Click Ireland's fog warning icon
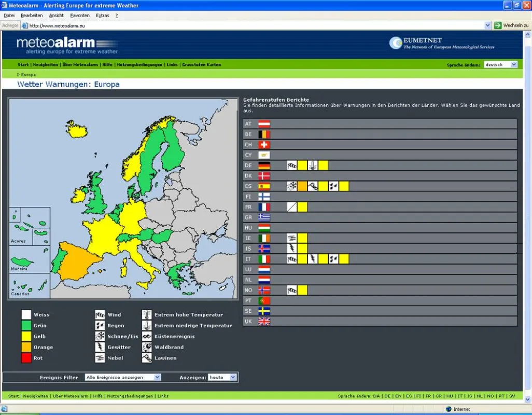 [x=292, y=238]
